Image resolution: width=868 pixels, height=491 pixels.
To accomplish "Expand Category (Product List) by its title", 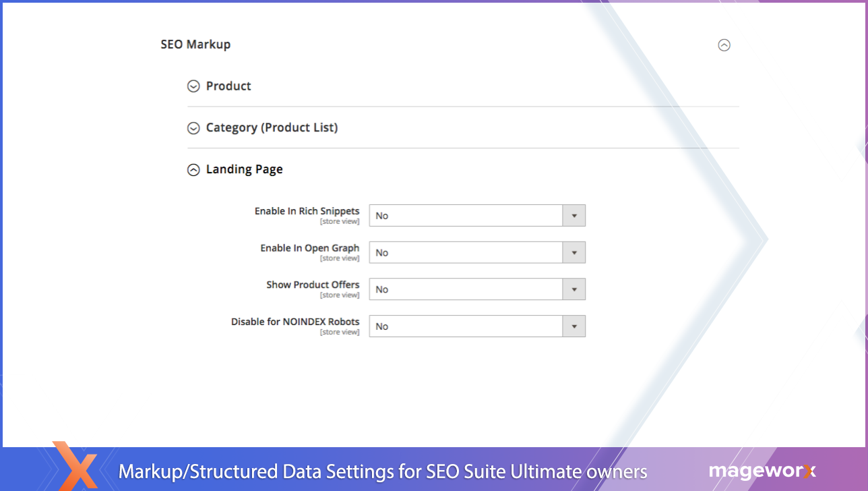I will pyautogui.click(x=272, y=127).
